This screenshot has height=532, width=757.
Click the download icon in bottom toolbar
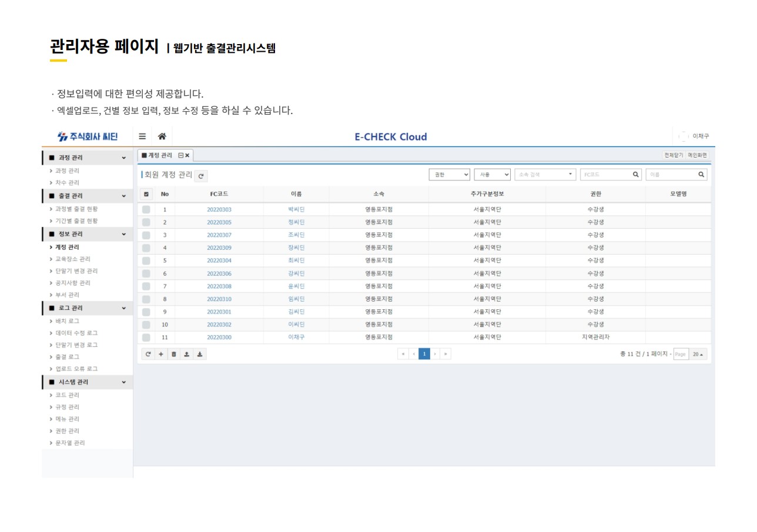(x=199, y=354)
